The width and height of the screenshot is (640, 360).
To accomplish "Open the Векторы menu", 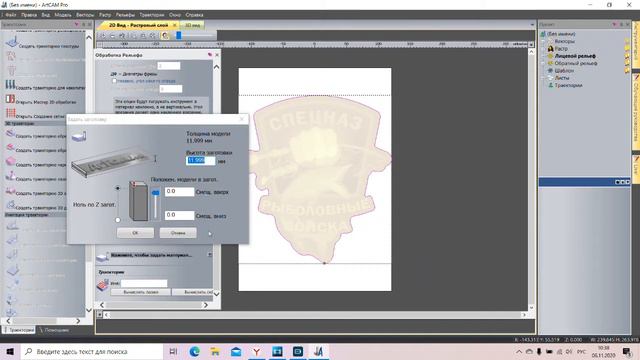I will tap(85, 15).
